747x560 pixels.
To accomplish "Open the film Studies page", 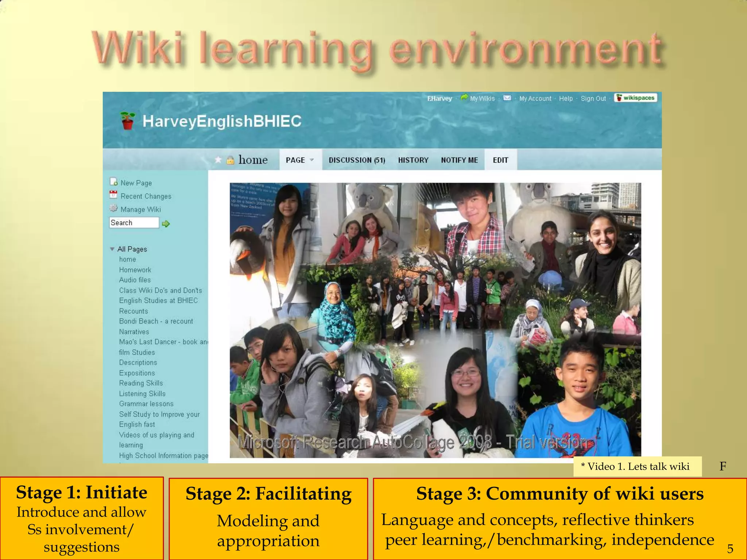I will [x=137, y=352].
